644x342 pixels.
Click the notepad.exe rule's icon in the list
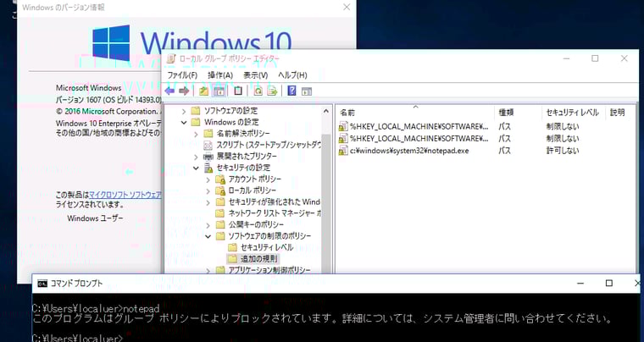(x=342, y=151)
